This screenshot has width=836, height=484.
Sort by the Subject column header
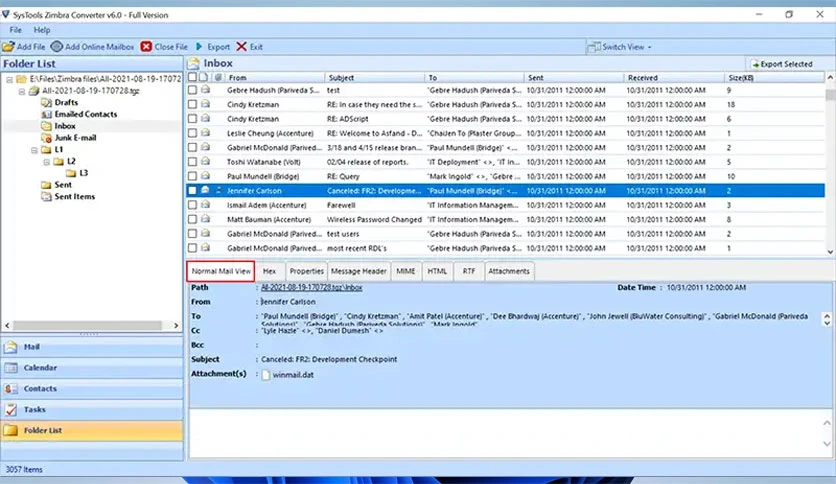coord(374,77)
